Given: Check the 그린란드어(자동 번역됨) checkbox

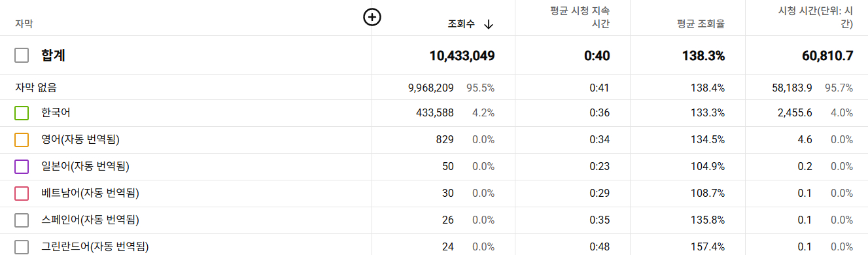Looking at the screenshot, I should point(22,247).
